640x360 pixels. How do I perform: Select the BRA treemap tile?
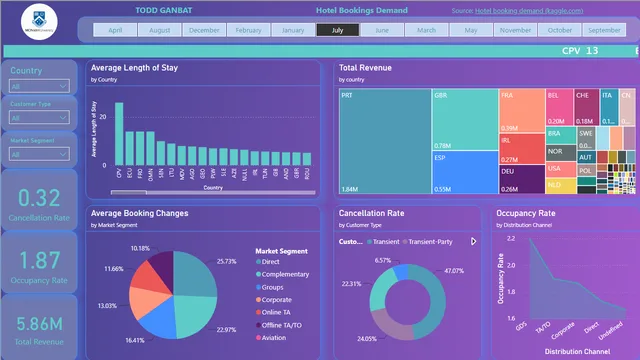(x=561, y=135)
